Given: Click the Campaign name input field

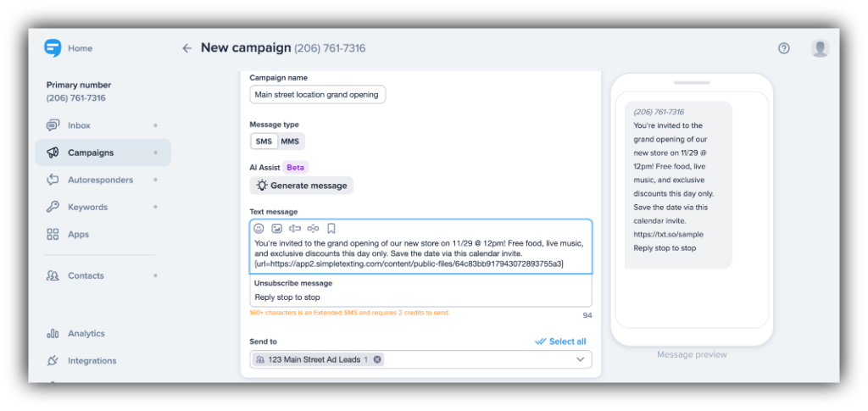Looking at the screenshot, I should click(x=317, y=95).
